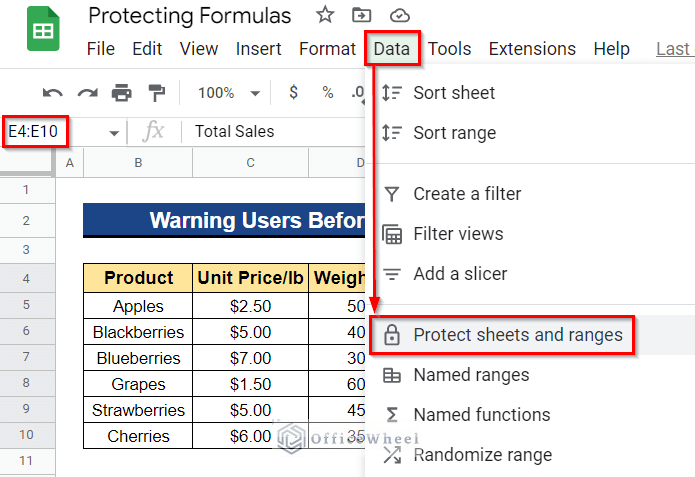Viewport: 695px width, 477px height.
Task: Choose Sort sheet from Data menu
Action: (x=531, y=93)
